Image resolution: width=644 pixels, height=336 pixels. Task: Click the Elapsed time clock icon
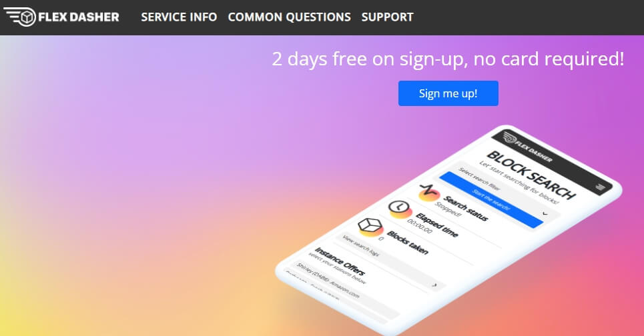(x=400, y=209)
